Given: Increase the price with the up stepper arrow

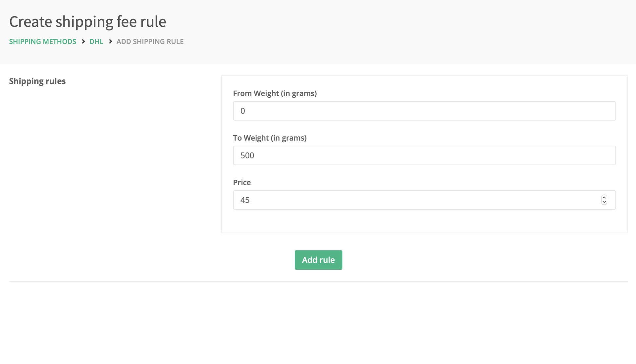Looking at the screenshot, I should click(x=604, y=198).
